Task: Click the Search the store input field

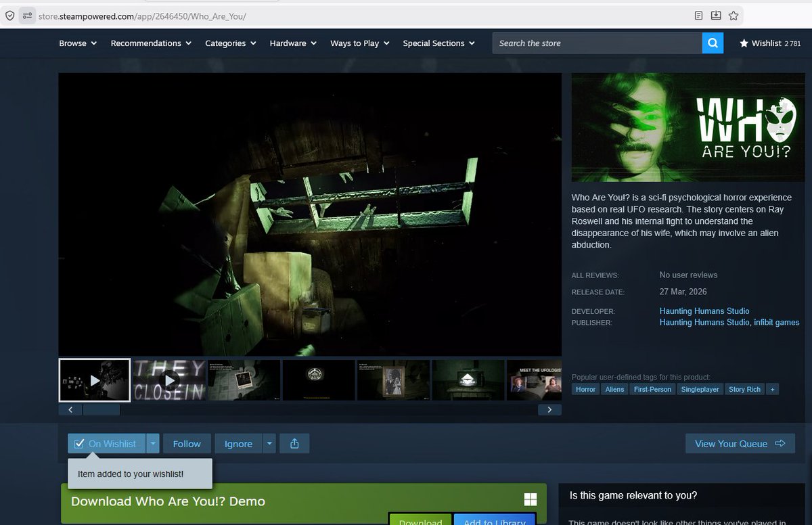Action: click(597, 43)
